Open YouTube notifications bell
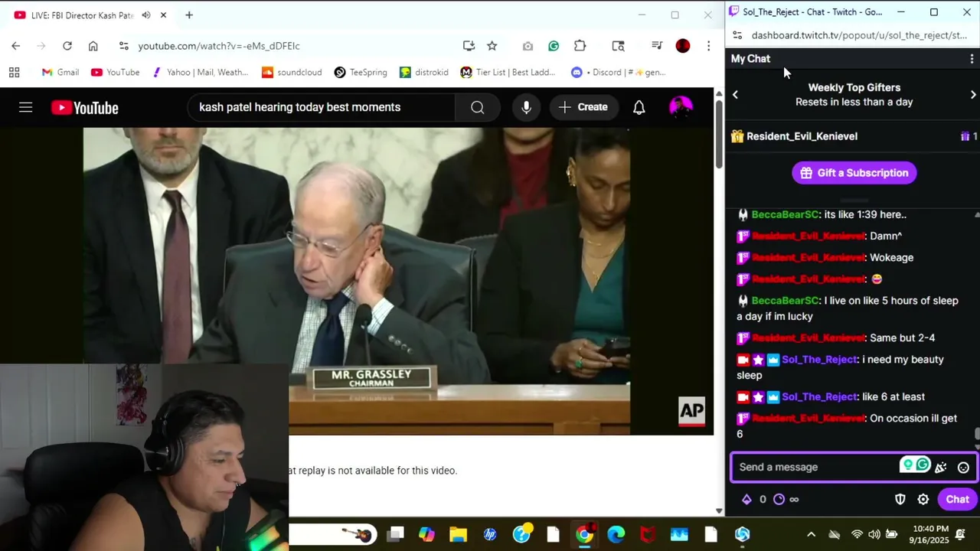The height and width of the screenshot is (551, 980). tap(639, 108)
